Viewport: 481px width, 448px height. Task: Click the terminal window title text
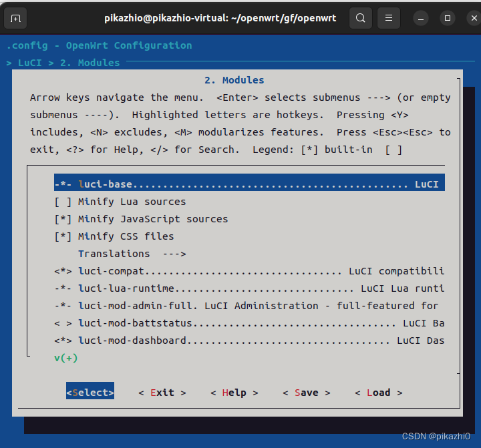220,19
